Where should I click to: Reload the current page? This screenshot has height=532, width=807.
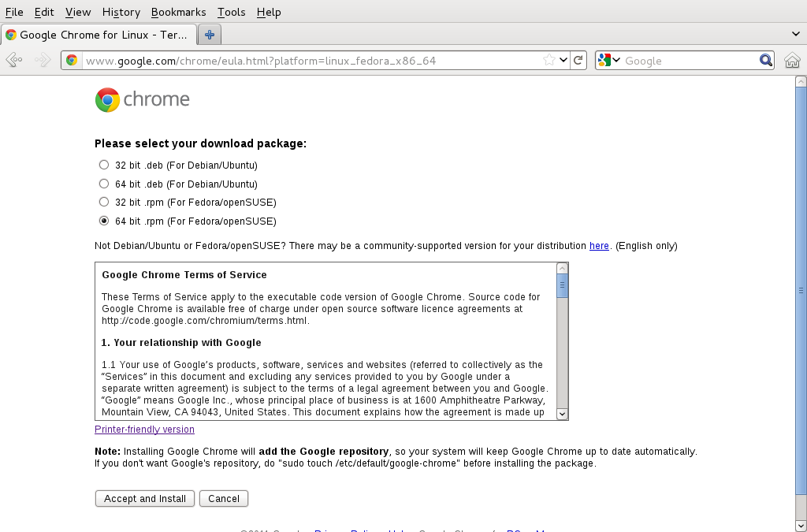pyautogui.click(x=578, y=61)
